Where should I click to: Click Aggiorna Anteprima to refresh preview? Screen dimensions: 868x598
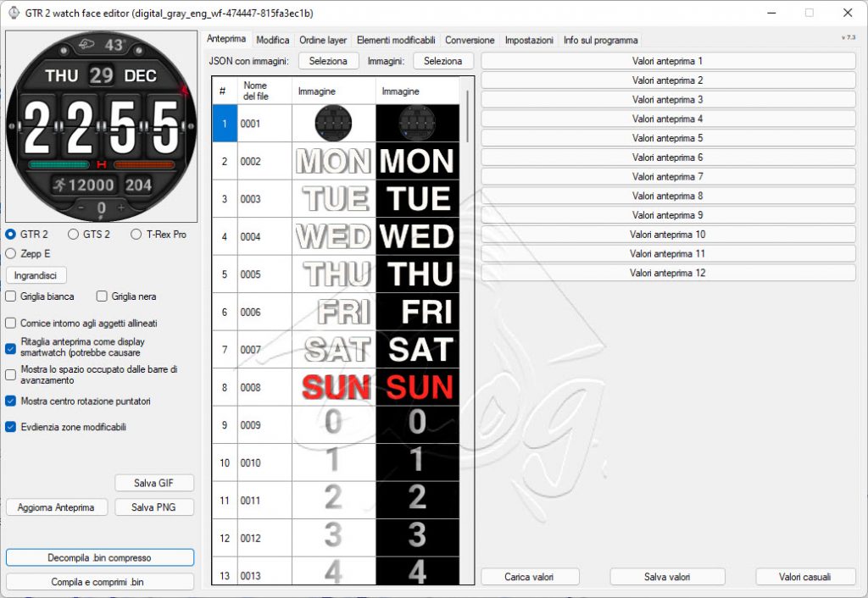[56, 507]
